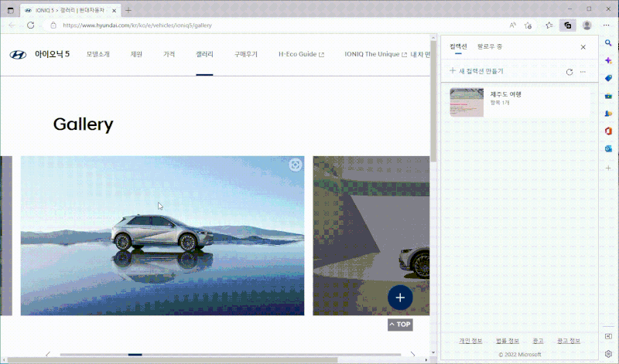
Task: Open Games in the Edge sidebar
Action: (x=608, y=114)
